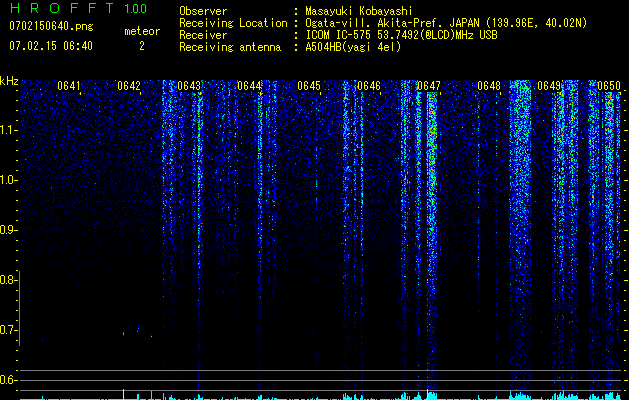The image size is (629, 400).
Task: Click time marker 0647
Action: click(429, 86)
